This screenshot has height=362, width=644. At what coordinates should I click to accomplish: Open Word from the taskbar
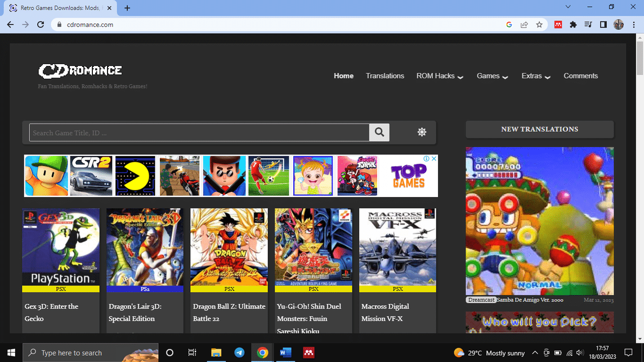(285, 352)
